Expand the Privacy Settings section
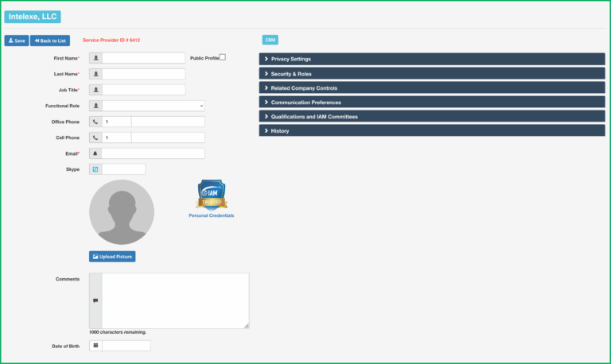Screen dimensions: 611x364 432,59
